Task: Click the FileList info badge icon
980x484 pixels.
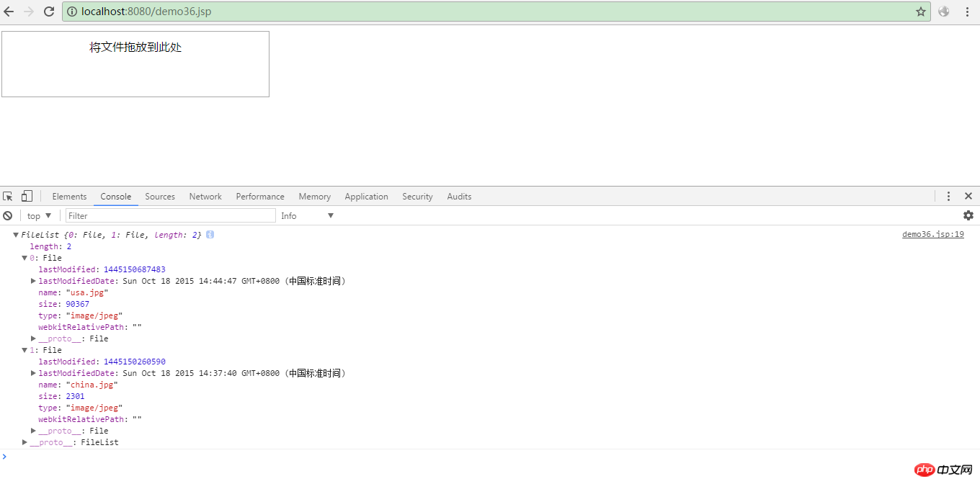Action: point(210,235)
